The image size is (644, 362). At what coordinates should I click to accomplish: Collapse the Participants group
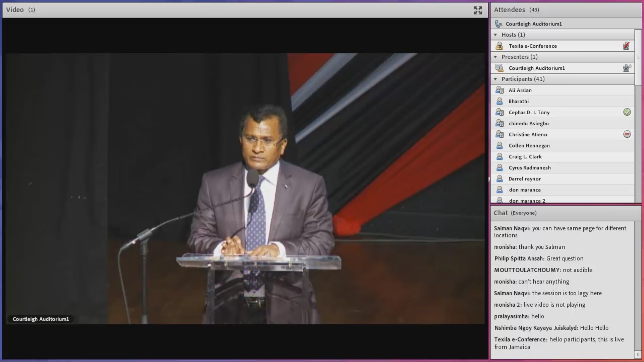coord(495,79)
